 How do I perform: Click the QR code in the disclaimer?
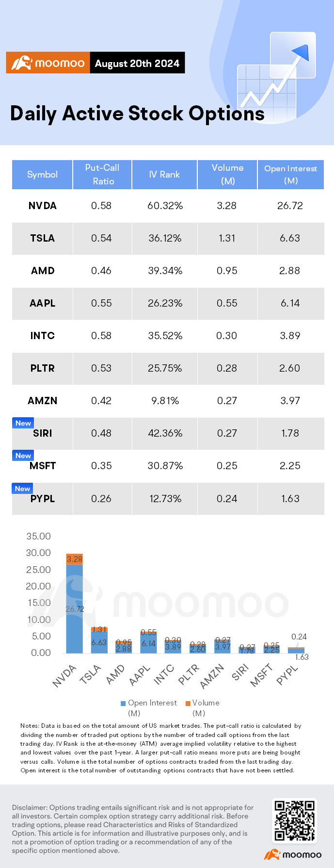click(294, 821)
